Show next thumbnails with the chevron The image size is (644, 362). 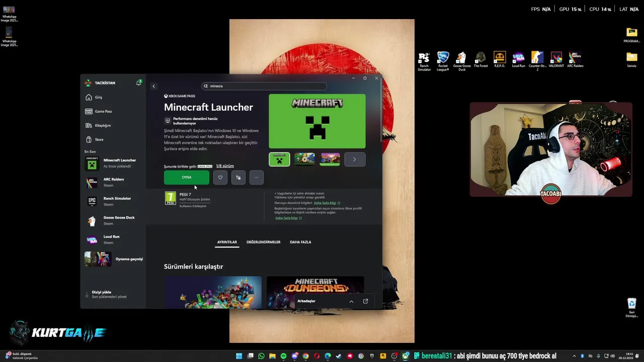click(x=355, y=159)
